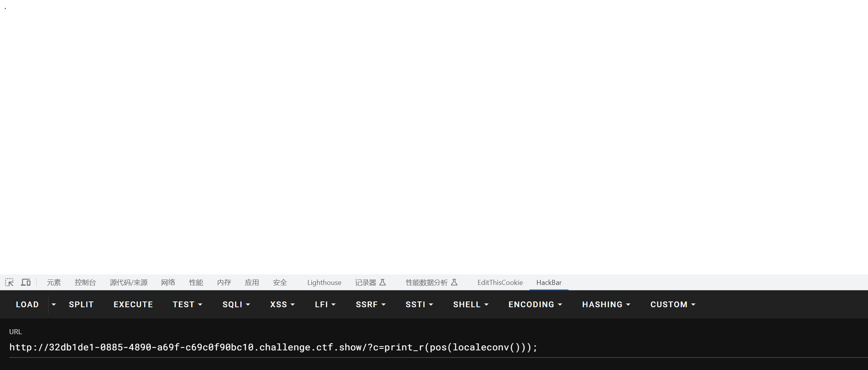Screen dimensions: 868x370
Task: Click the inspect element picker icon
Action: pyautogui.click(x=9, y=282)
